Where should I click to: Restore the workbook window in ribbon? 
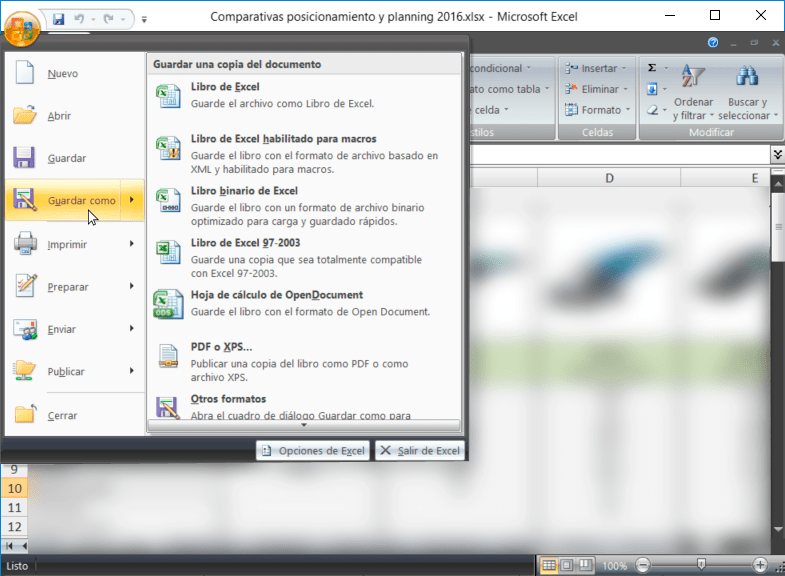tap(754, 43)
